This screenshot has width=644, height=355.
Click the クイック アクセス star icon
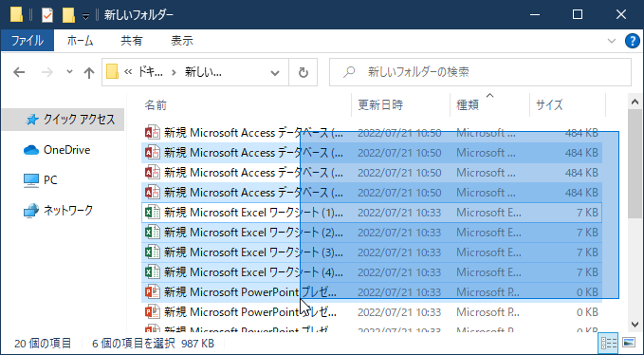[x=31, y=120]
